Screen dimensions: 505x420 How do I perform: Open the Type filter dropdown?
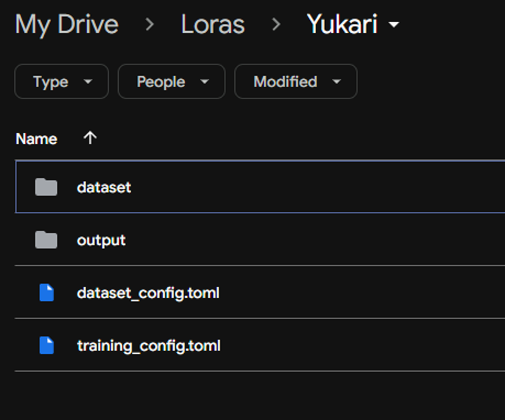(x=61, y=81)
